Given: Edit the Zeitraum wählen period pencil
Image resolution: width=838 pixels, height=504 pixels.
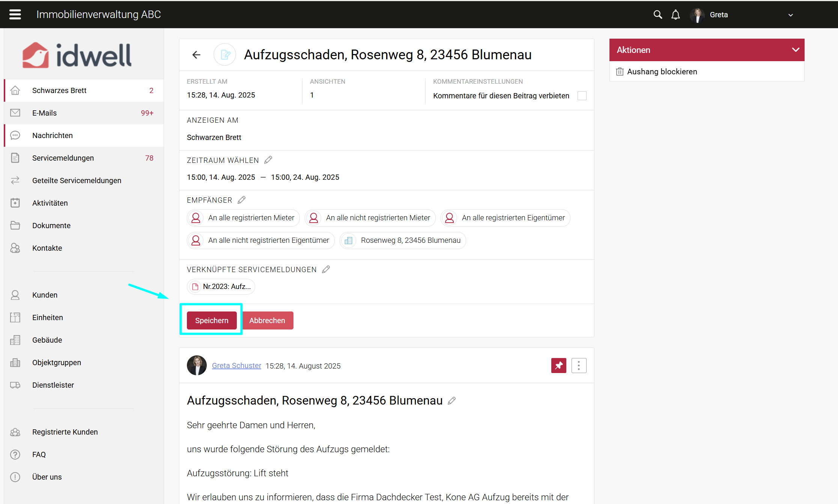Looking at the screenshot, I should pyautogui.click(x=268, y=160).
